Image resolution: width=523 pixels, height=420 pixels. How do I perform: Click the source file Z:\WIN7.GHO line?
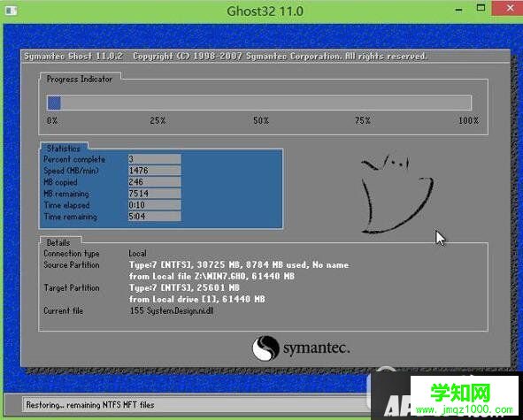[212, 276]
